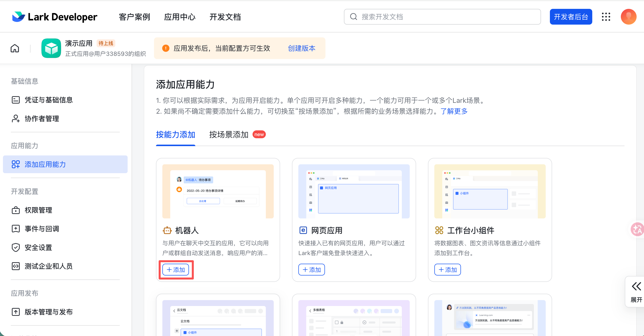Click the 开发者后台 button
Viewport: 644px width, 336px height.
click(571, 17)
